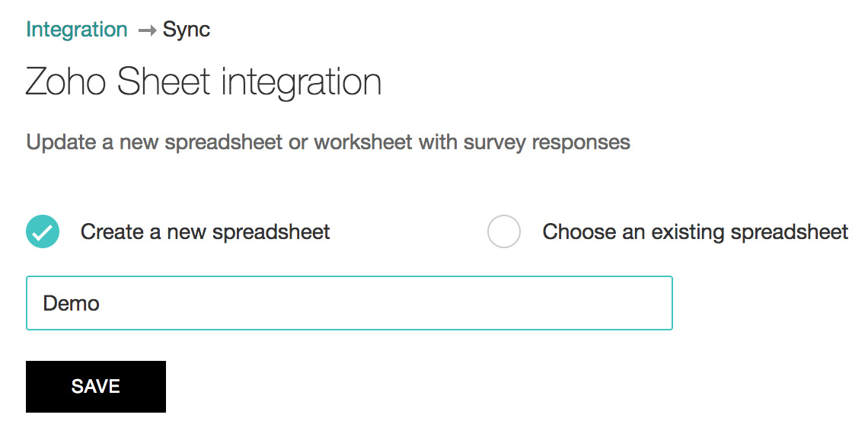The image size is (868, 437).
Task: Click the 'Create a new spreadsheet' label
Action: point(205,231)
